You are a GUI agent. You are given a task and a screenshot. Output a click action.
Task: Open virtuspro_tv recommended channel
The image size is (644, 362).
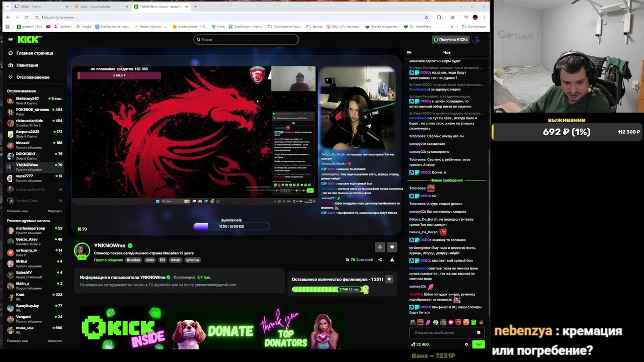[x=34, y=252]
